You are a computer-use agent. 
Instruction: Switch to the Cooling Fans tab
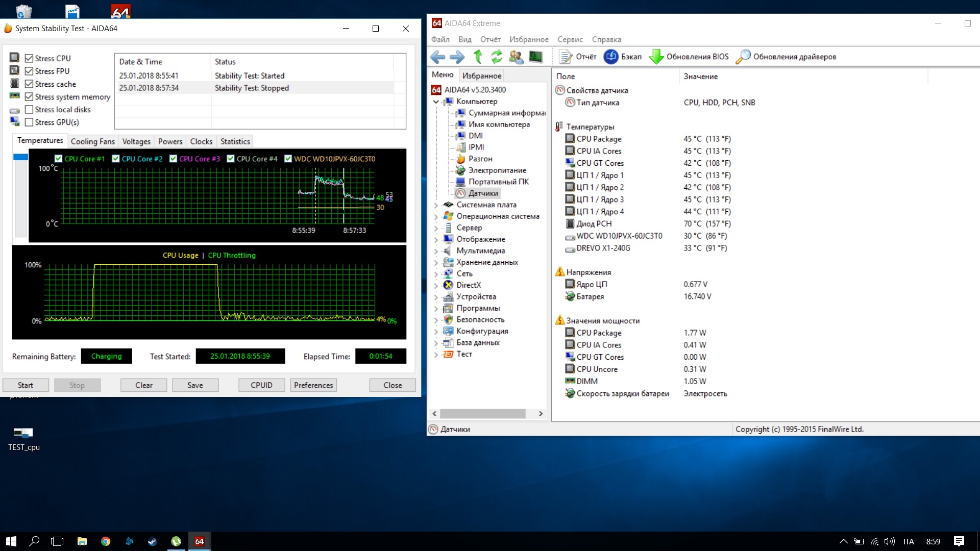(x=93, y=141)
